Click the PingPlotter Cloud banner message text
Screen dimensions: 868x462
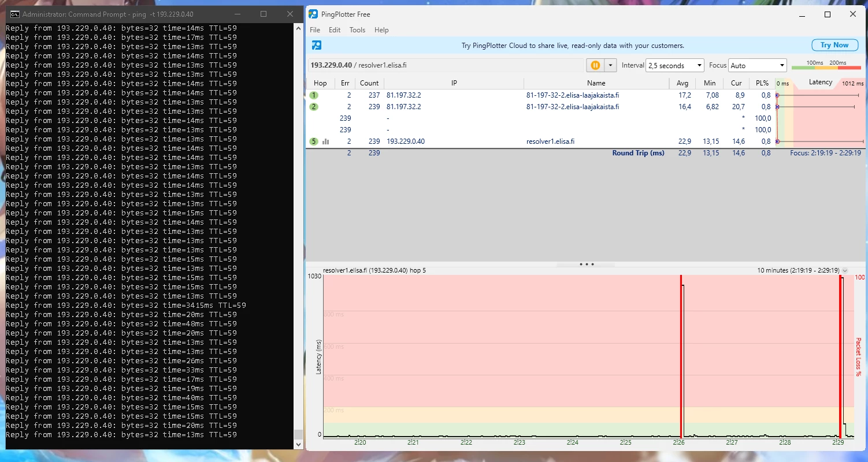tap(573, 45)
